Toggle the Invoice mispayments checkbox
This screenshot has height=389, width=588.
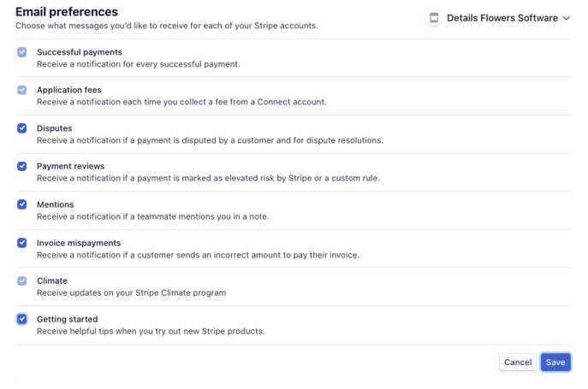pos(21,243)
